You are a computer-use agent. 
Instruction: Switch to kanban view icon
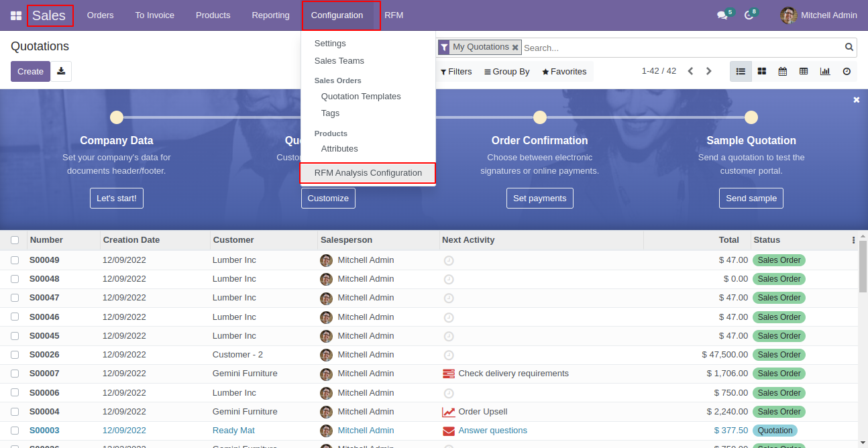click(762, 71)
